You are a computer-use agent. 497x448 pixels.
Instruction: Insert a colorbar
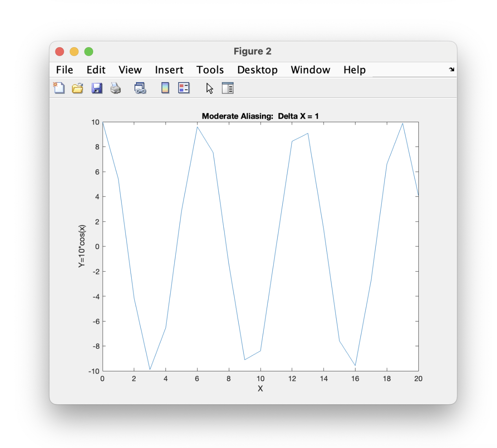pos(165,88)
